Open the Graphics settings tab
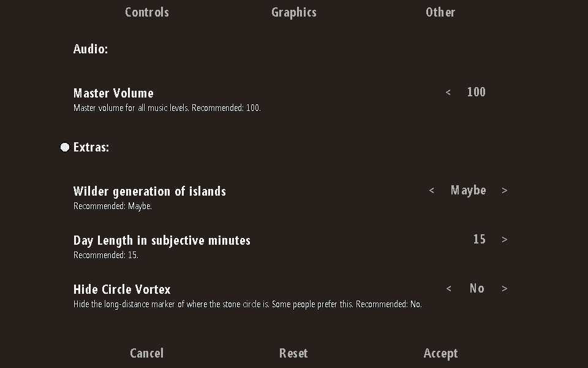 tap(294, 12)
